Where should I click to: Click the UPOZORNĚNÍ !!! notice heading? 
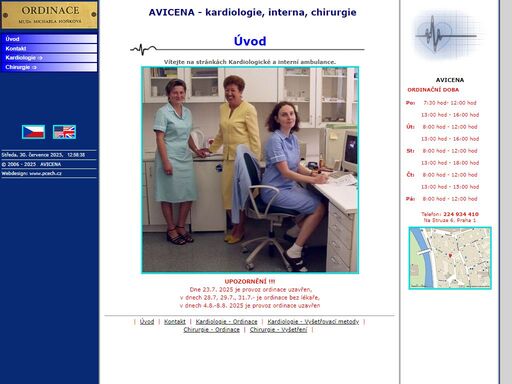pos(250,281)
